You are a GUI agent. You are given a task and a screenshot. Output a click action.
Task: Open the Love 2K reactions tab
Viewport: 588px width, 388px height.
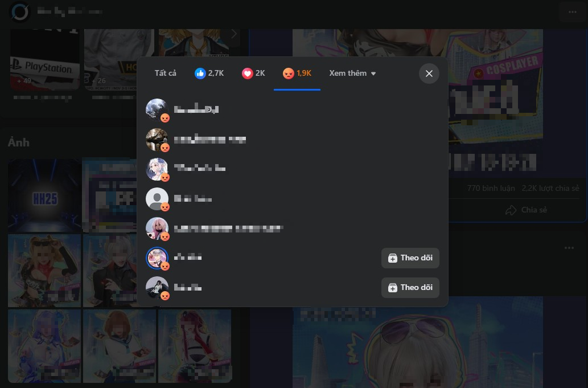[x=253, y=73]
